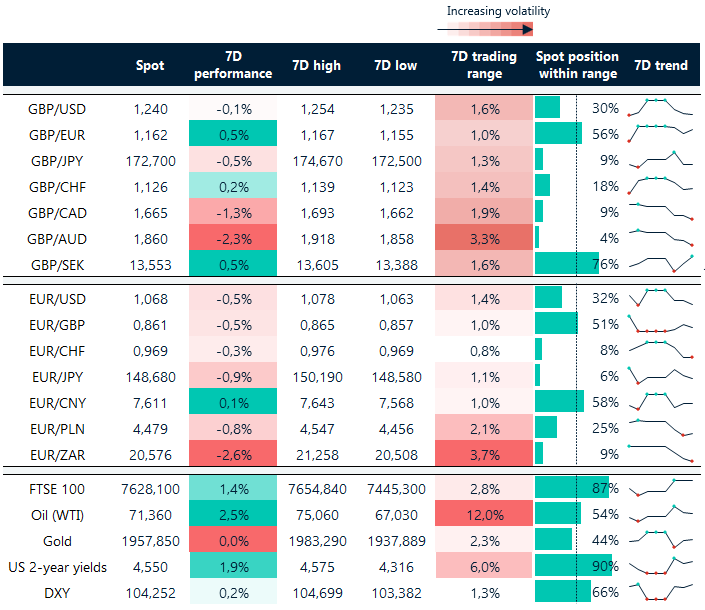The image size is (705, 610).
Task: Click the 12,0% trading range cell
Action: (x=484, y=514)
